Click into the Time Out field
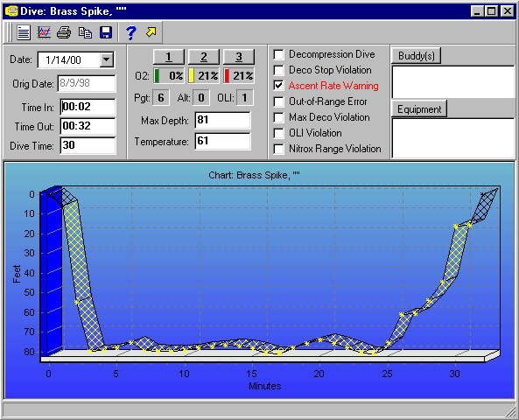This screenshot has height=420, width=519. (x=88, y=126)
